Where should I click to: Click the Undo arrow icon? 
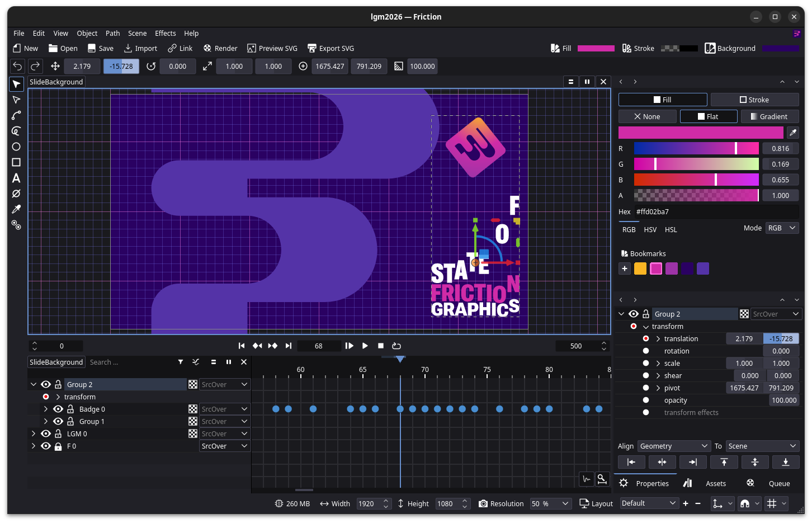pyautogui.click(x=17, y=66)
